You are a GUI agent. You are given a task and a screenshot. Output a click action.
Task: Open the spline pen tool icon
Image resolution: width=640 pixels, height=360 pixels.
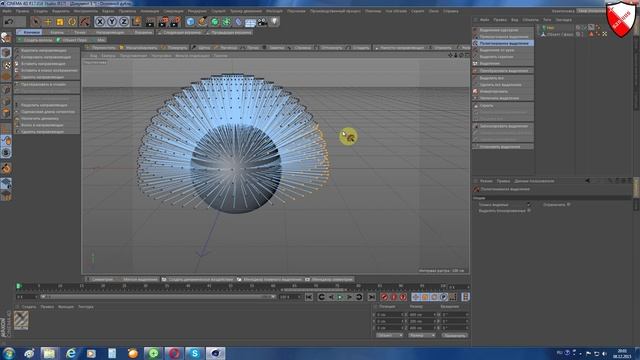point(202,21)
